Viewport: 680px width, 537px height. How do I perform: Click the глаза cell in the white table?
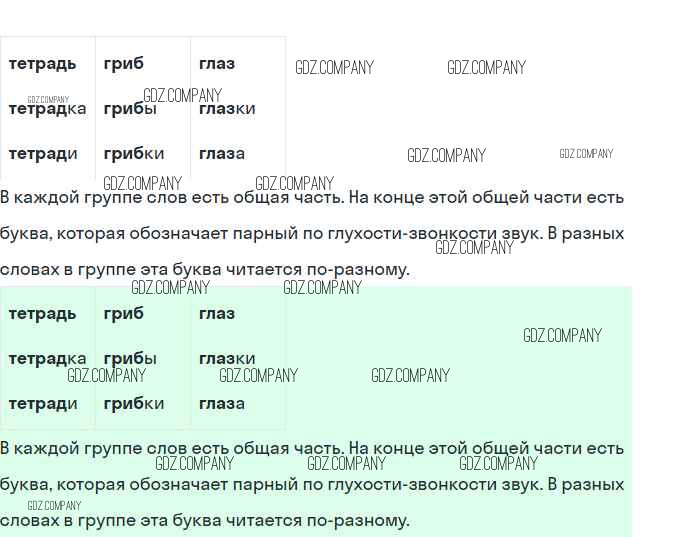222,154
